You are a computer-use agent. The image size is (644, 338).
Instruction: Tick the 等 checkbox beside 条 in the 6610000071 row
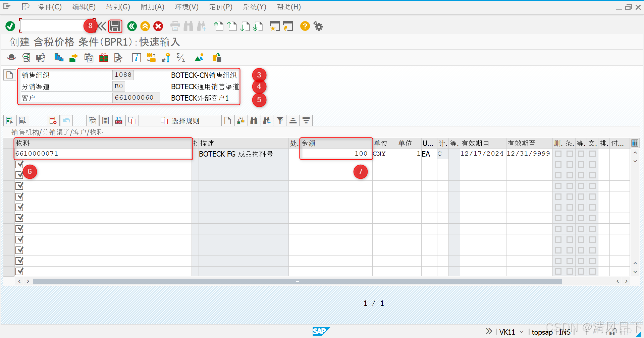coord(581,154)
